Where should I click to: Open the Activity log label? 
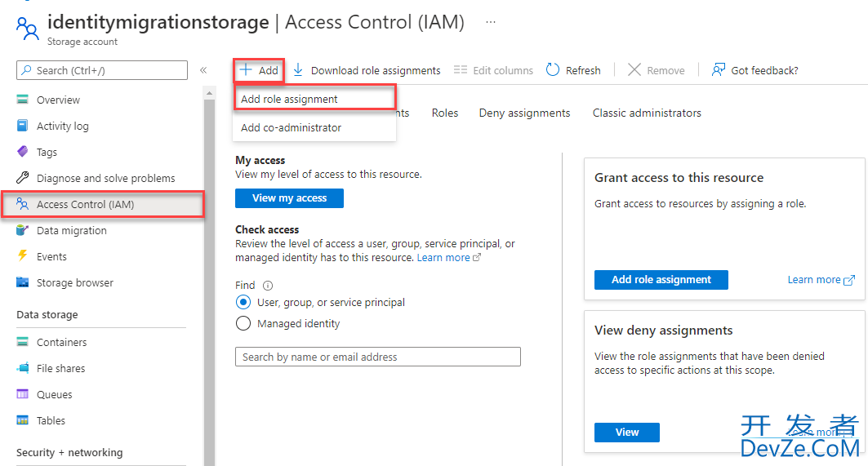(63, 126)
